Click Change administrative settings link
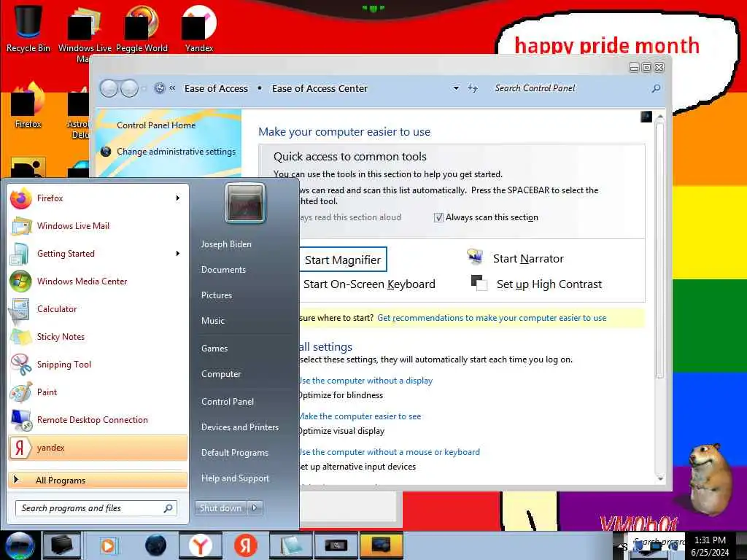747x560 pixels. pos(177,152)
